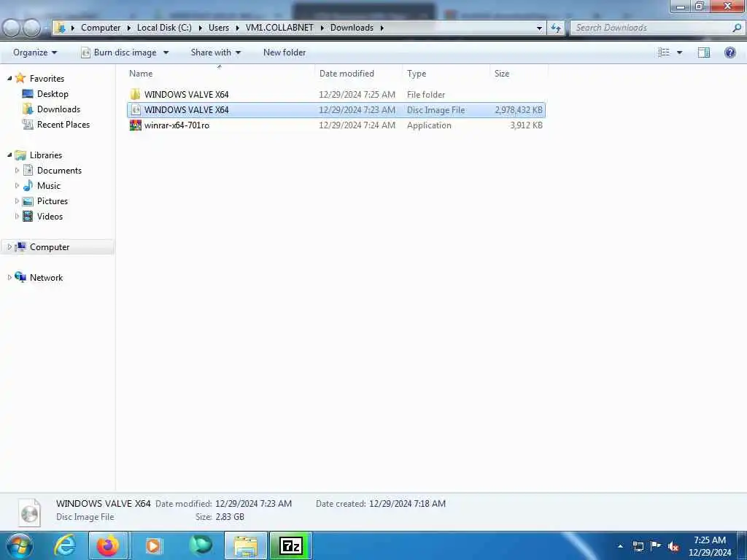Click the green bird app taskbar icon
747x560 pixels.
pos(200,545)
